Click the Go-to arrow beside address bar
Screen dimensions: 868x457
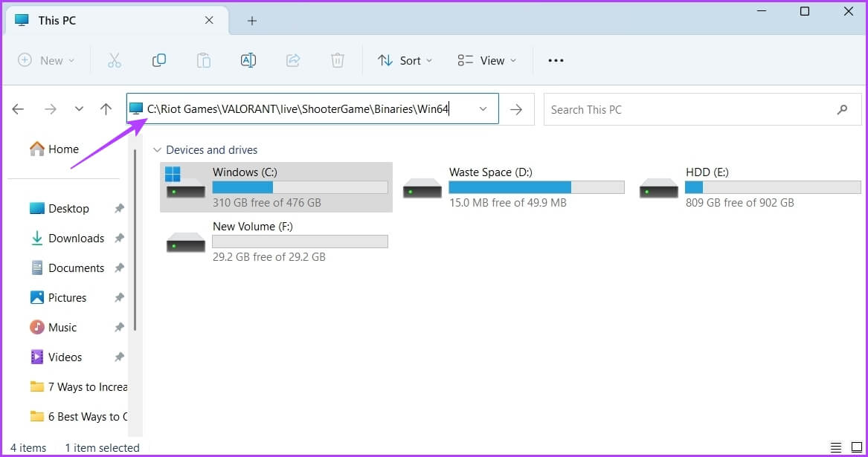(x=516, y=109)
